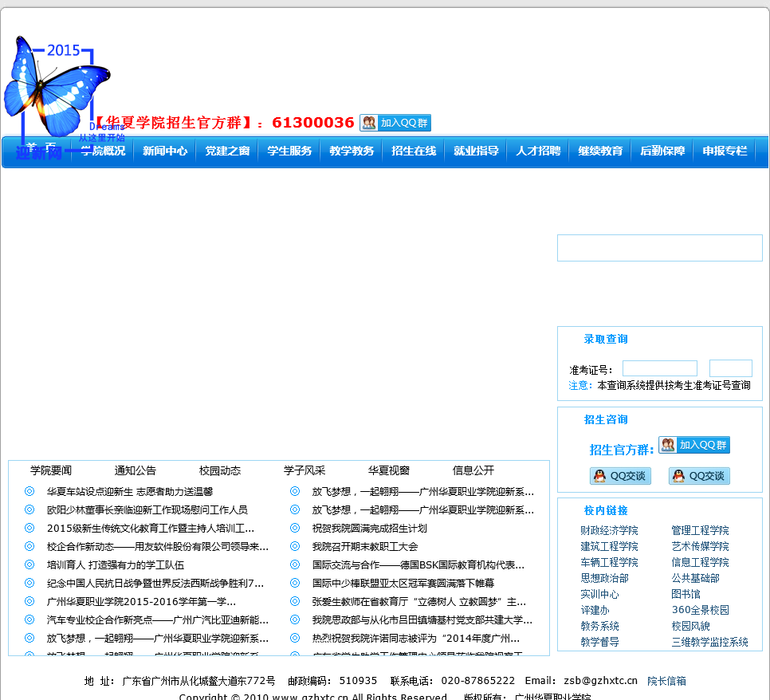Screen dimensions: 770x700
Task: Click the 准考证号 input field
Action: pos(660,368)
